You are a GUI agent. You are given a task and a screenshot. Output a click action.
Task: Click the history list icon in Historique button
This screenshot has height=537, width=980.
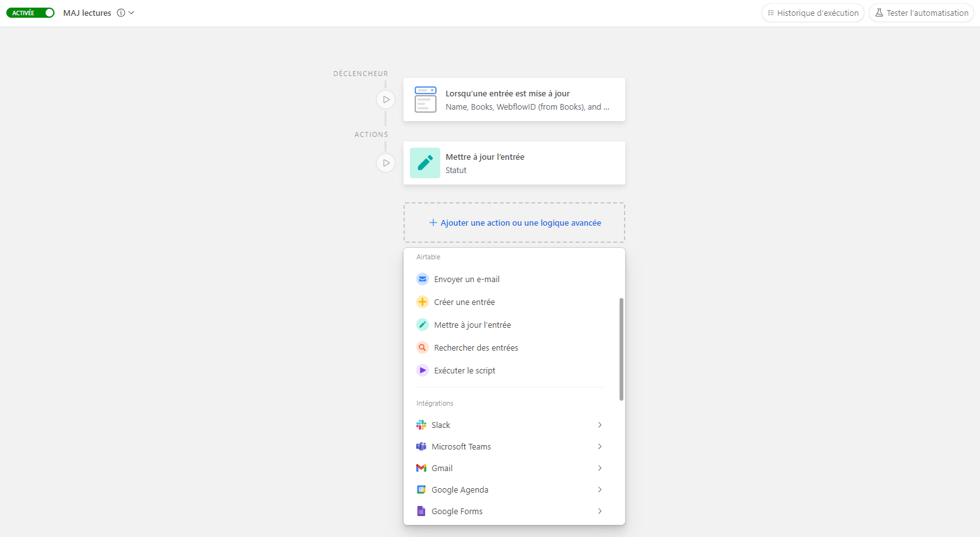[771, 13]
